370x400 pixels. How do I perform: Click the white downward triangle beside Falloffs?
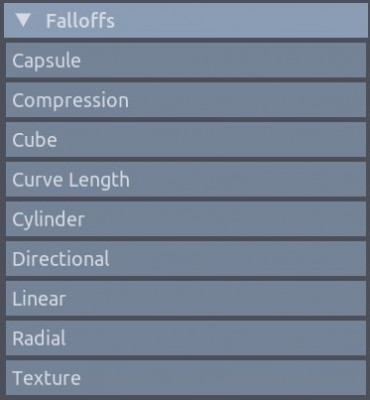(23, 21)
